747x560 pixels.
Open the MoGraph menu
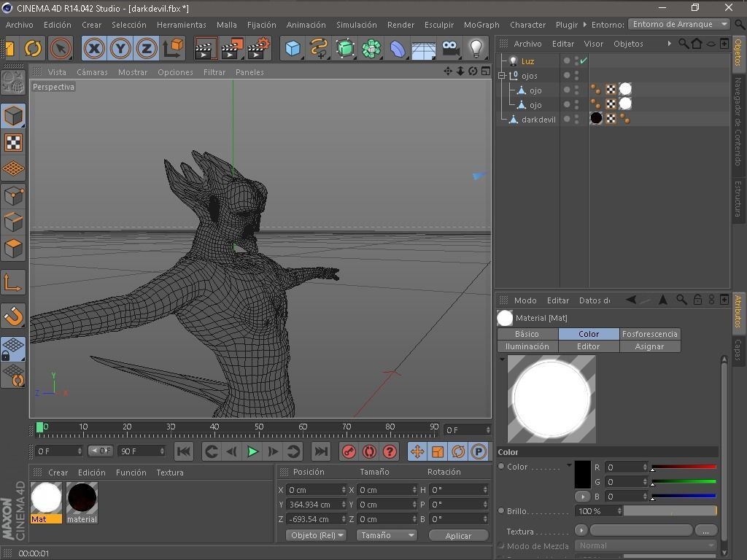tap(481, 25)
